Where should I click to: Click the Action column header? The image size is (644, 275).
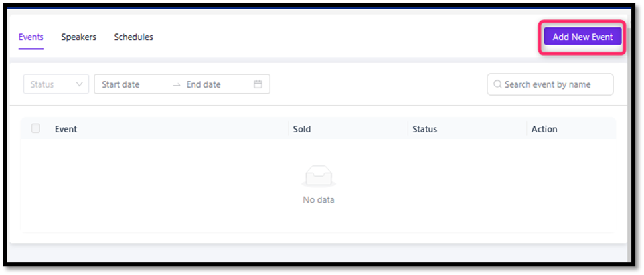pos(544,129)
